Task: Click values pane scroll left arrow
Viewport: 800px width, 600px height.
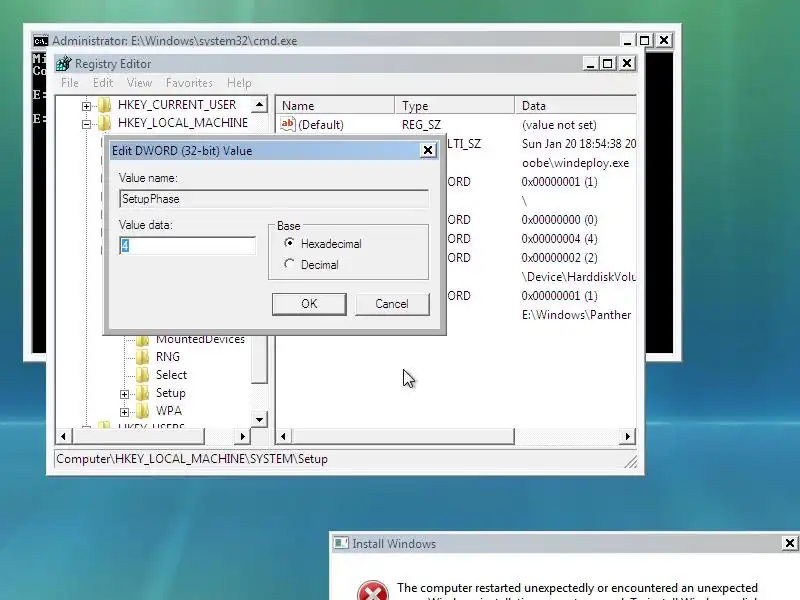Action: (283, 436)
